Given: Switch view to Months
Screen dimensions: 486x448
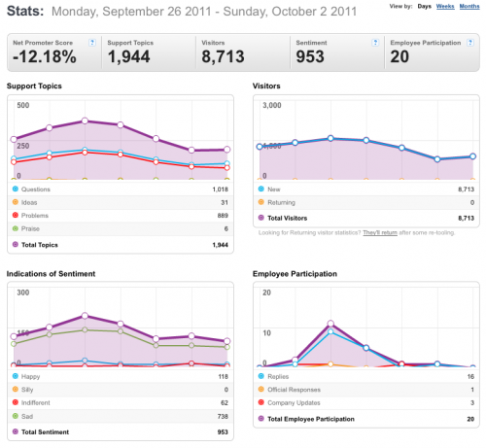Looking at the screenshot, I should tap(469, 6).
